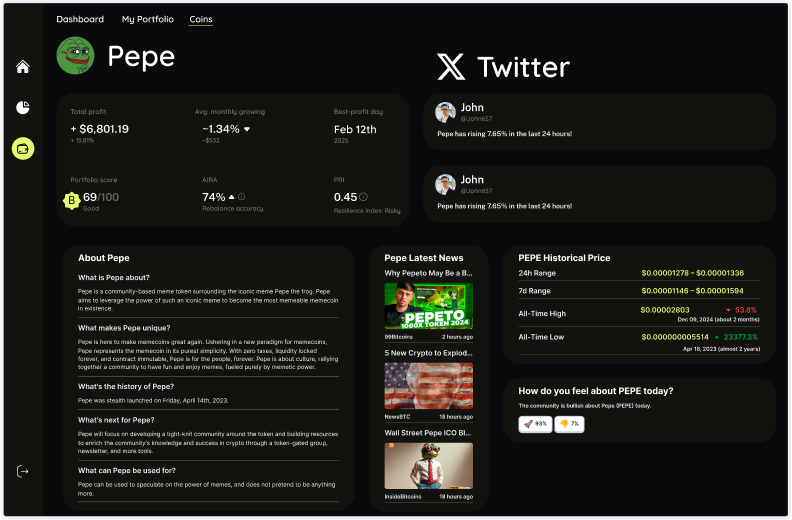
Task: Click the American flag news thumbnail
Action: 428,386
